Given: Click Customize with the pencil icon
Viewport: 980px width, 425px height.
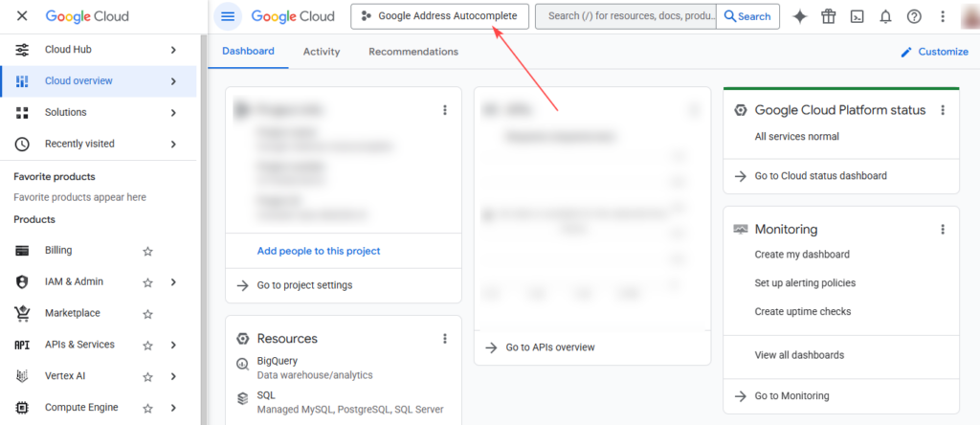Looking at the screenshot, I should (934, 52).
